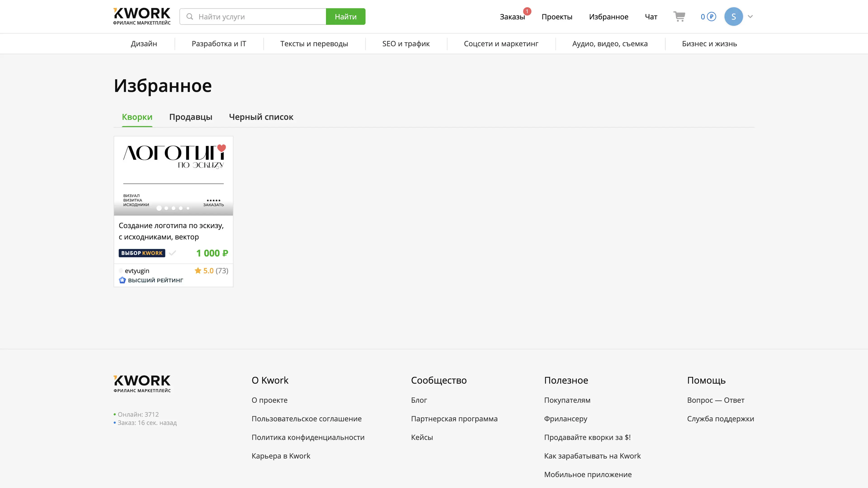Switch to the Продавцы tab

[190, 117]
